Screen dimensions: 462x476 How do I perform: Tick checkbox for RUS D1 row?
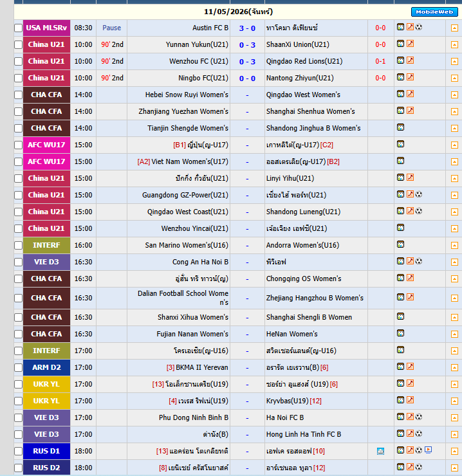click(18, 451)
